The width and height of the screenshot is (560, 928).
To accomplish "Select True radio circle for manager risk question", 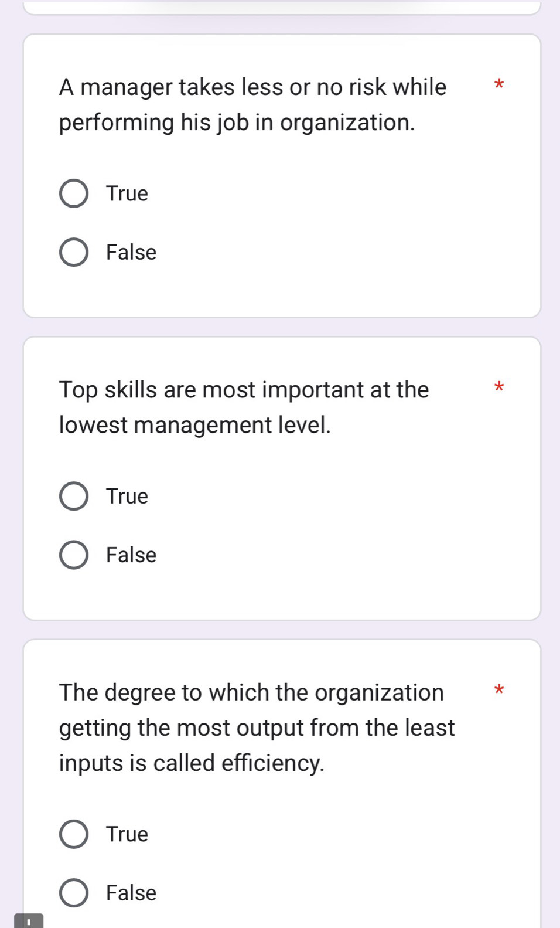I will 74,194.
